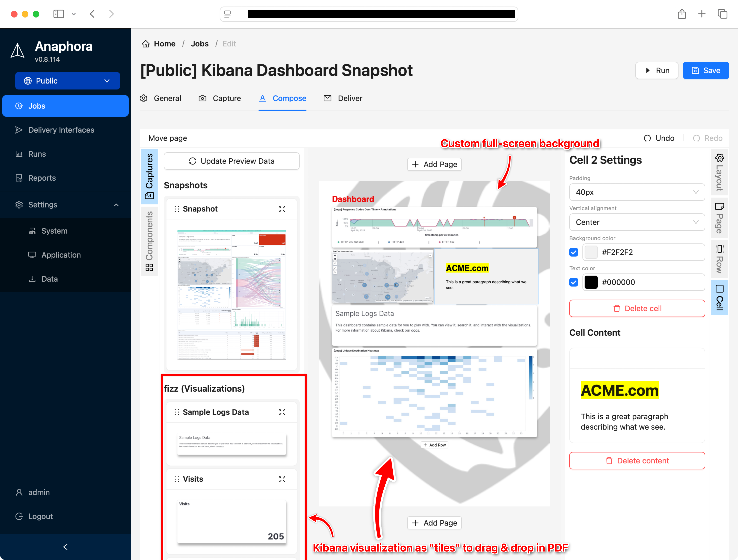Viewport: 738px width, 560px height.
Task: Expand the Snapshot preview to fullscreen
Action: click(282, 209)
